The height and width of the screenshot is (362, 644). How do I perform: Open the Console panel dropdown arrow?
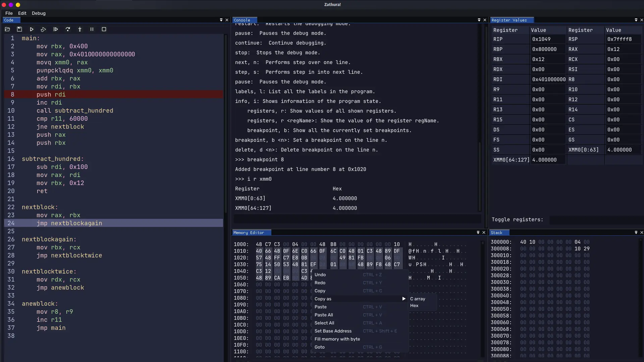pos(479,20)
